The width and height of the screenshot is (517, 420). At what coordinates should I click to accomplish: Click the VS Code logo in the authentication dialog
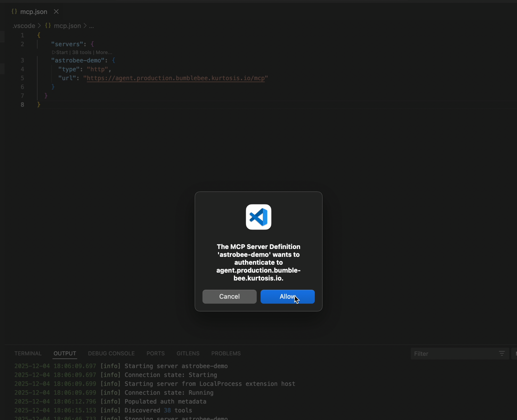pyautogui.click(x=258, y=217)
